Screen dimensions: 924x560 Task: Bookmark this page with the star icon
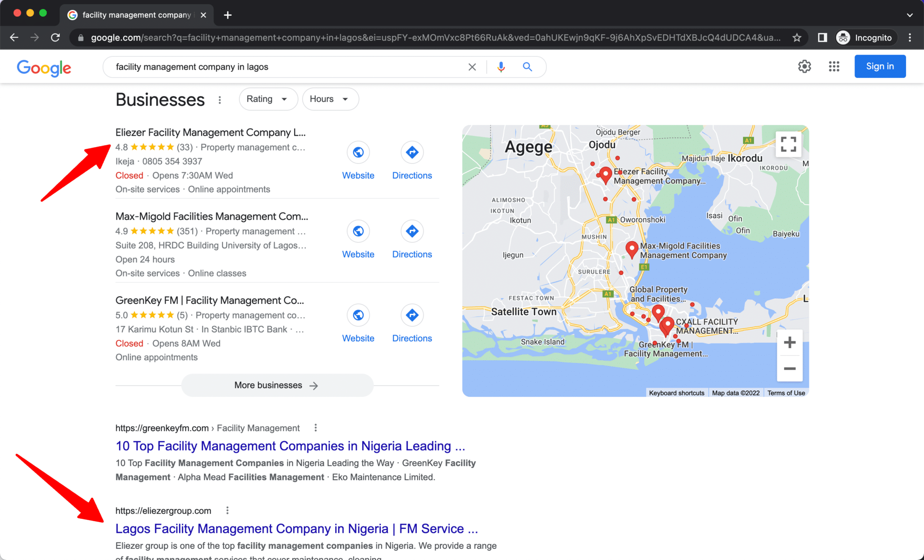[797, 37]
